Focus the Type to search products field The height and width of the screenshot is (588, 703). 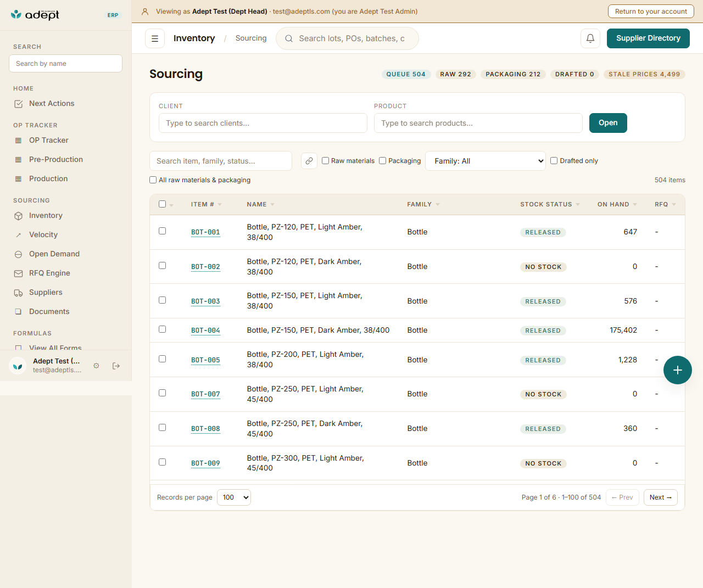pyautogui.click(x=478, y=123)
